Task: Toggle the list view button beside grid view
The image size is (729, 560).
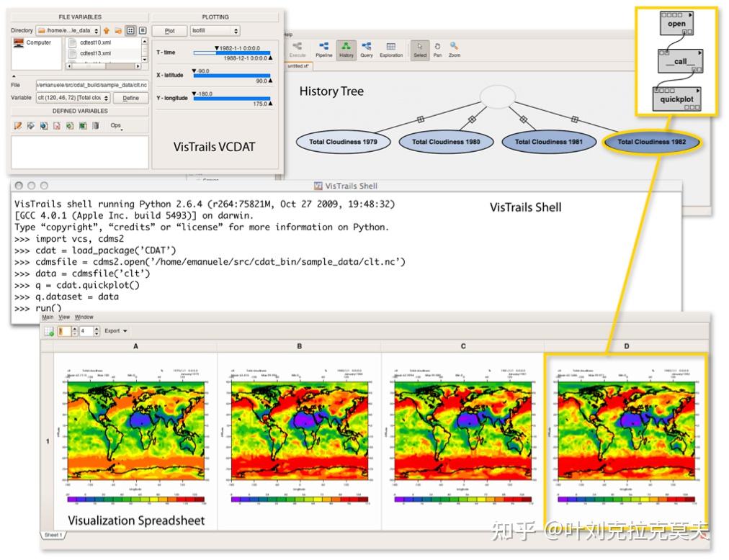Action: point(143,31)
